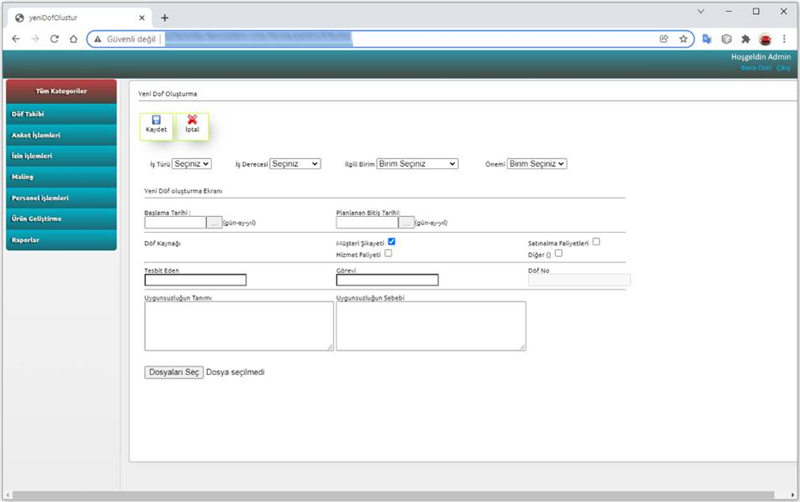Open the İlgili Birim dropdown

point(417,164)
